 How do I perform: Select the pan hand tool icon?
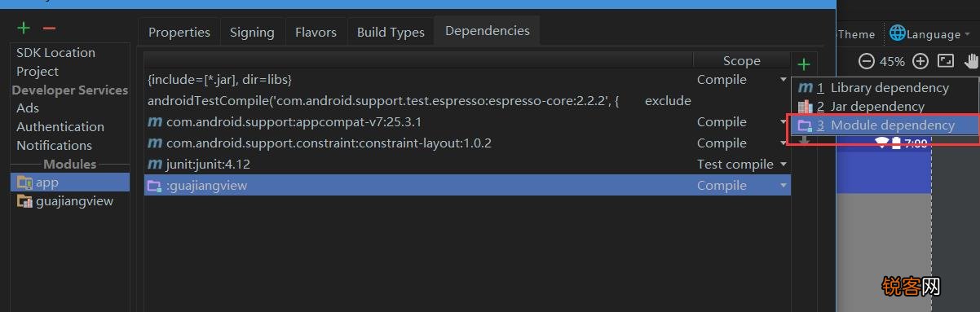(x=971, y=61)
